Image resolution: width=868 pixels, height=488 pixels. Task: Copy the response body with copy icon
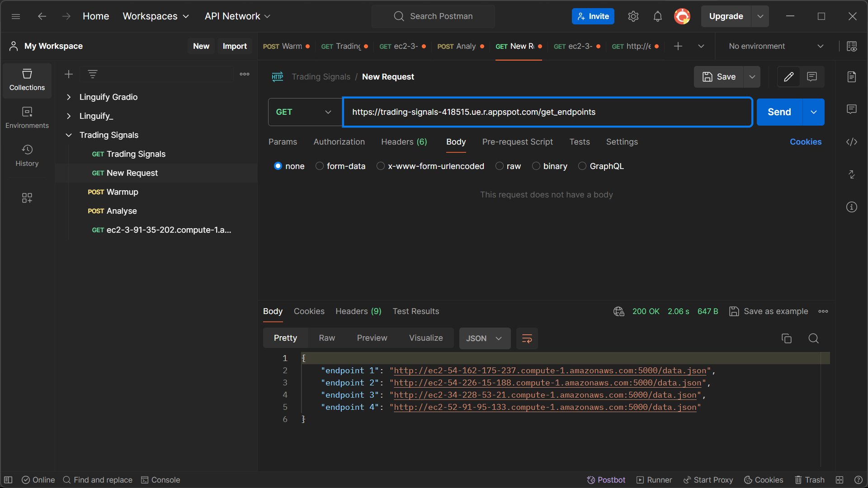pyautogui.click(x=786, y=338)
